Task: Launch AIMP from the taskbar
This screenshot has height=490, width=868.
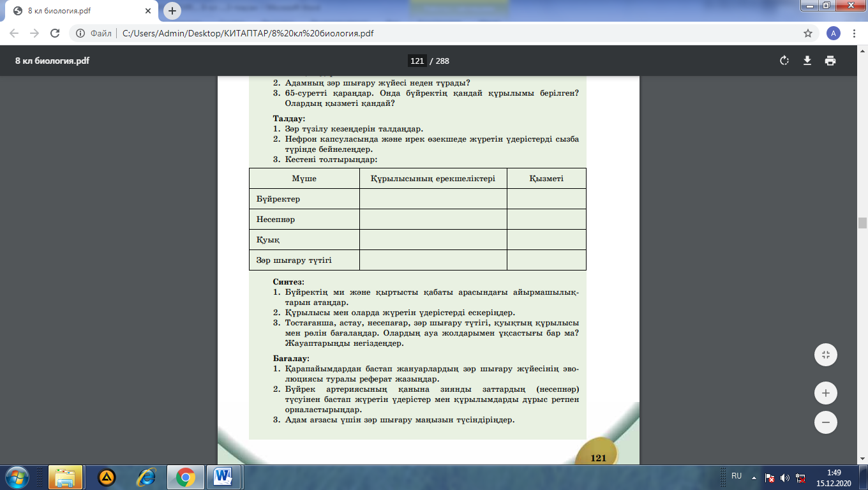Action: (107, 477)
